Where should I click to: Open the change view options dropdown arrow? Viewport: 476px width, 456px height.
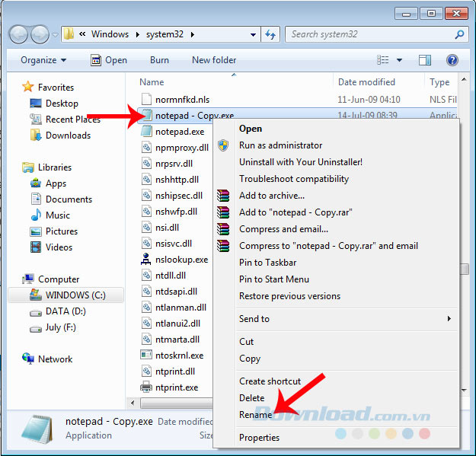click(400, 60)
